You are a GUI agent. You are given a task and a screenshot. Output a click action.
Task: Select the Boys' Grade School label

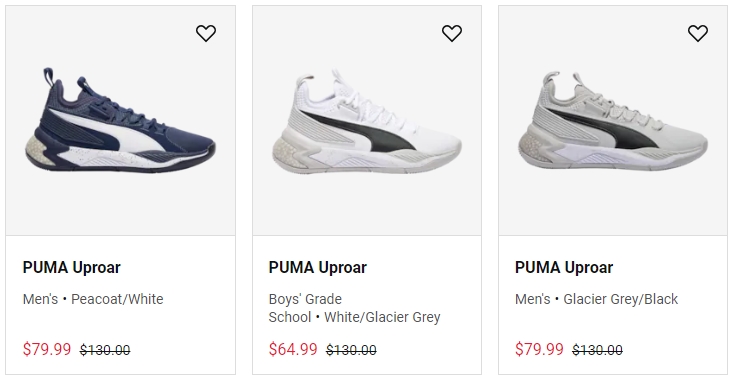(x=305, y=308)
